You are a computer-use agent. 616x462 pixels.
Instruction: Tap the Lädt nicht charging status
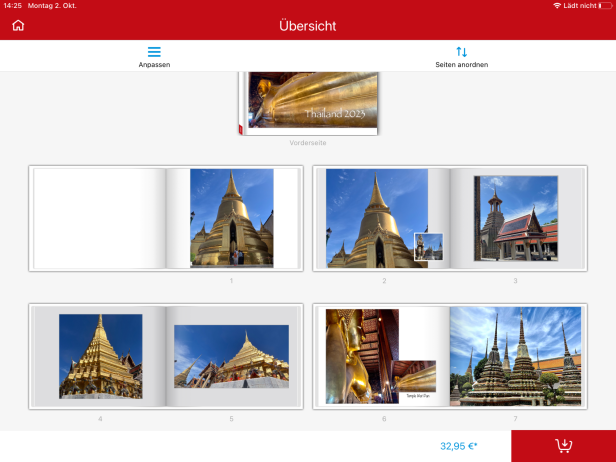pos(580,6)
